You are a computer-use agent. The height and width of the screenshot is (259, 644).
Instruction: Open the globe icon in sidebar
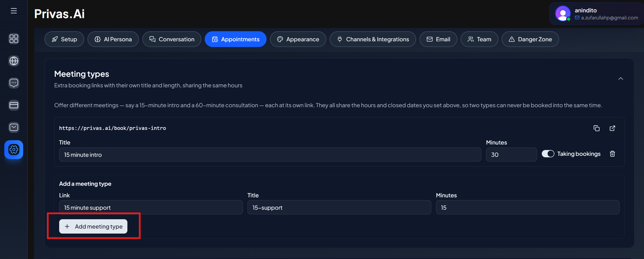14,61
